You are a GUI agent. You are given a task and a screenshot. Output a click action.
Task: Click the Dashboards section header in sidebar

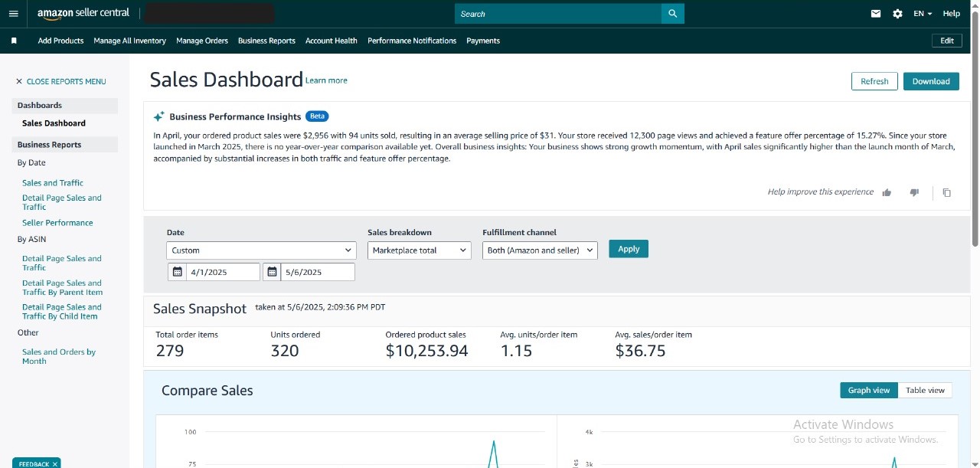[x=65, y=106]
